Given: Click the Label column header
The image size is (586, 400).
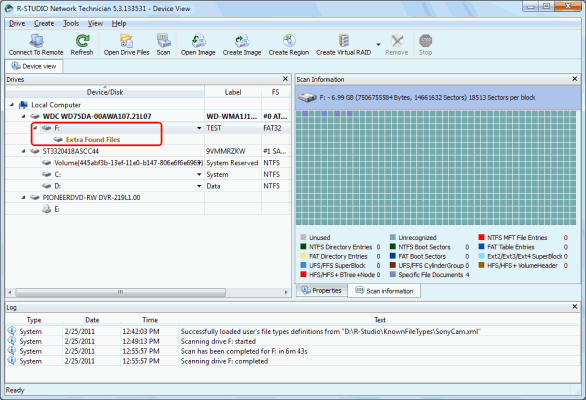Looking at the screenshot, I should pos(233,92).
